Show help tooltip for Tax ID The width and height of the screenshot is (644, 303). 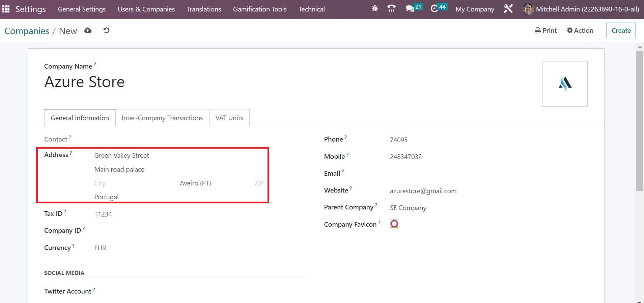(65, 211)
